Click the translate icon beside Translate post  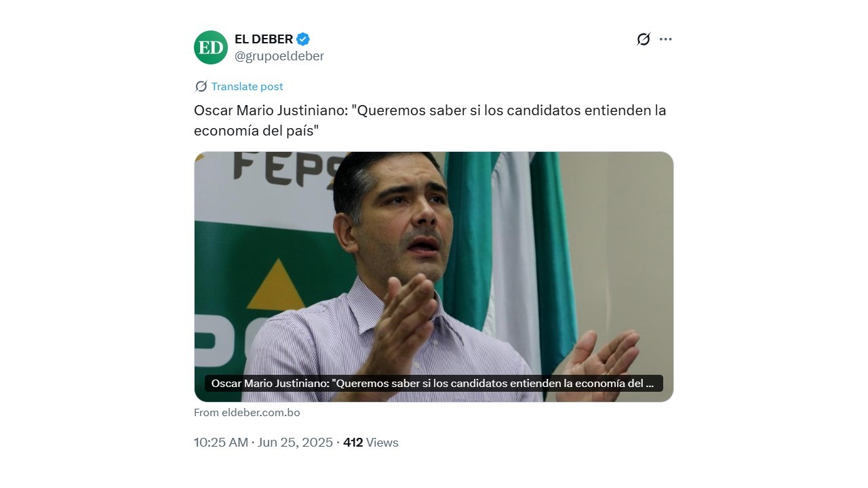tap(201, 86)
